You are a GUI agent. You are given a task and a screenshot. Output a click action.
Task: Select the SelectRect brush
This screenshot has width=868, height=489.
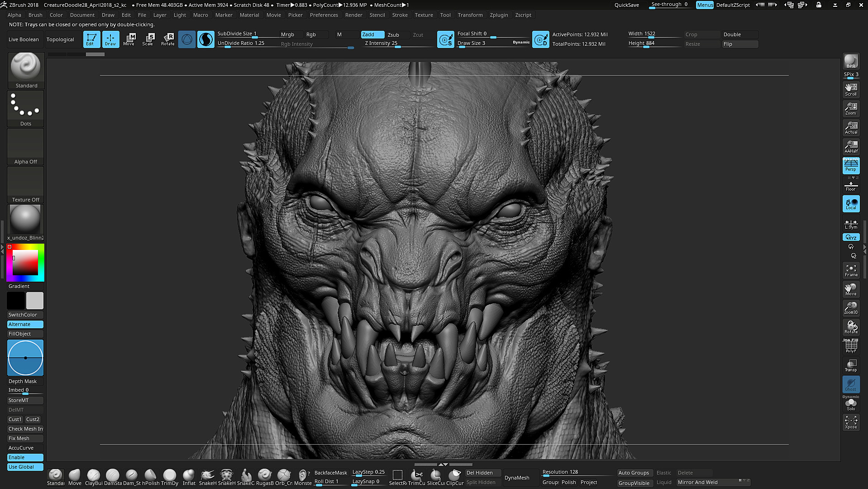[398, 477]
